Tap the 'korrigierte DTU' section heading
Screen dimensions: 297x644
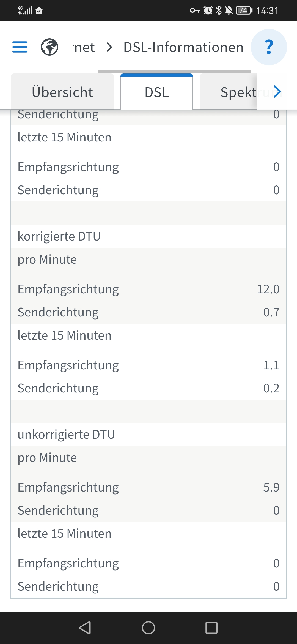pyautogui.click(x=59, y=236)
